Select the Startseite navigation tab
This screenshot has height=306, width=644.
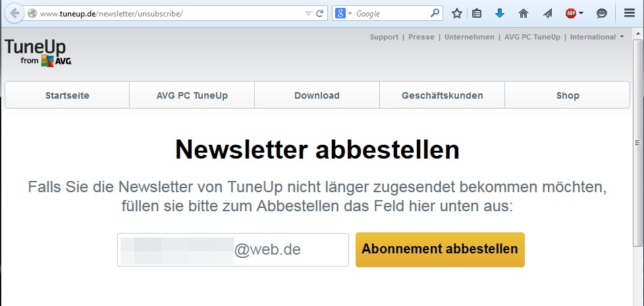coord(67,95)
